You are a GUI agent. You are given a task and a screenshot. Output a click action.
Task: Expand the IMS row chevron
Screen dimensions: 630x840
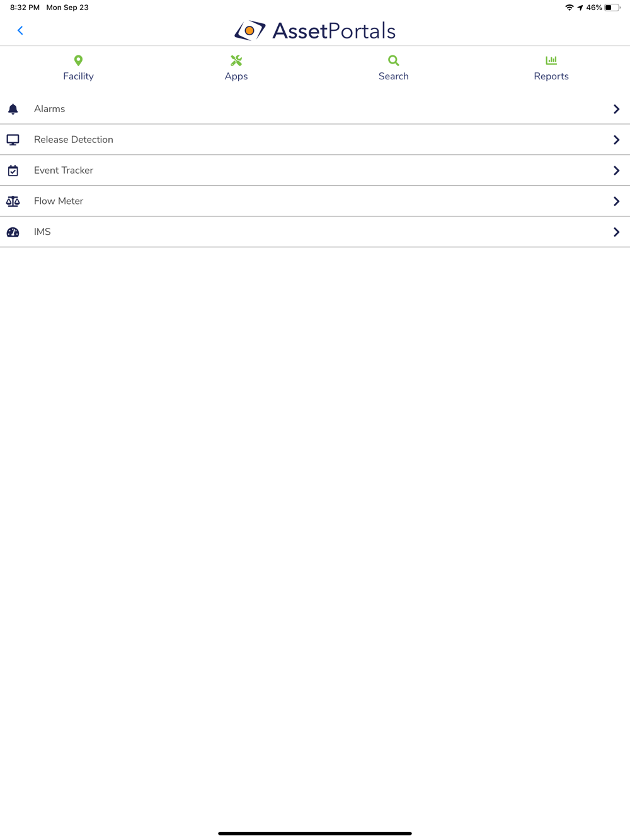(616, 232)
